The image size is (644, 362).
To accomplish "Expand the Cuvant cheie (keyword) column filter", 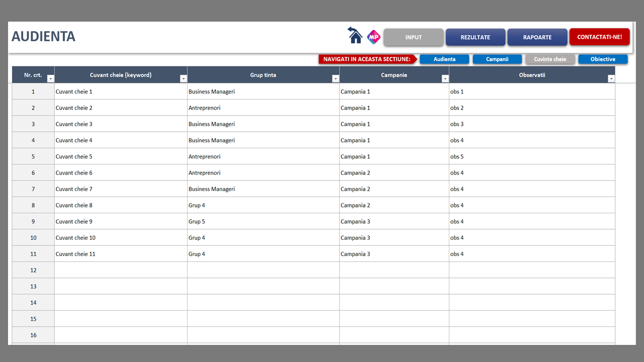I will [183, 79].
